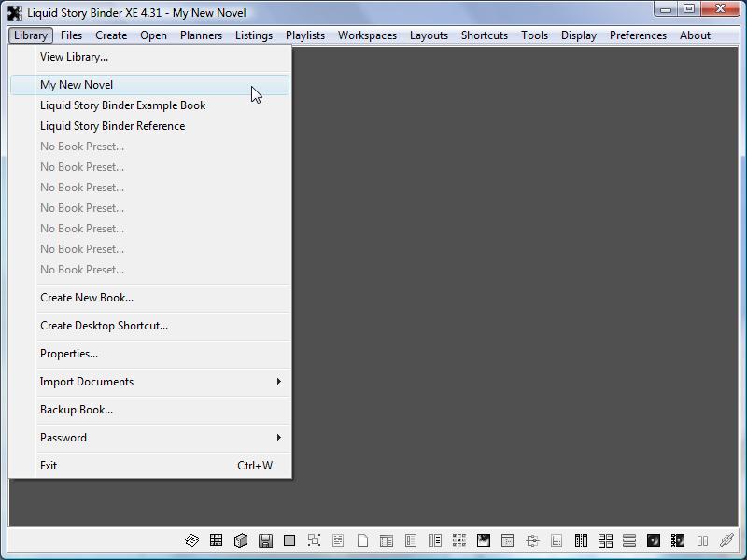This screenshot has height=560, width=747.
Task: Click the 3D cube icon in bottom toolbar
Action: pyautogui.click(x=241, y=540)
